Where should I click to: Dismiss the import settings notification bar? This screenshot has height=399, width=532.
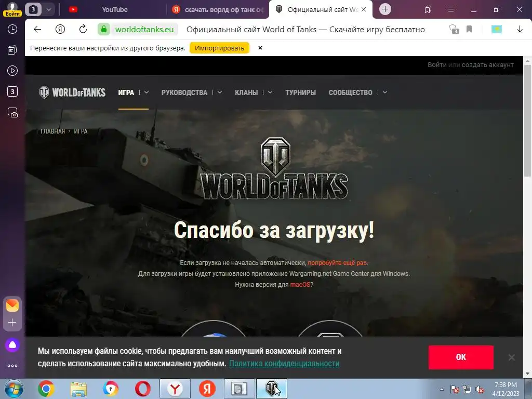click(x=260, y=48)
